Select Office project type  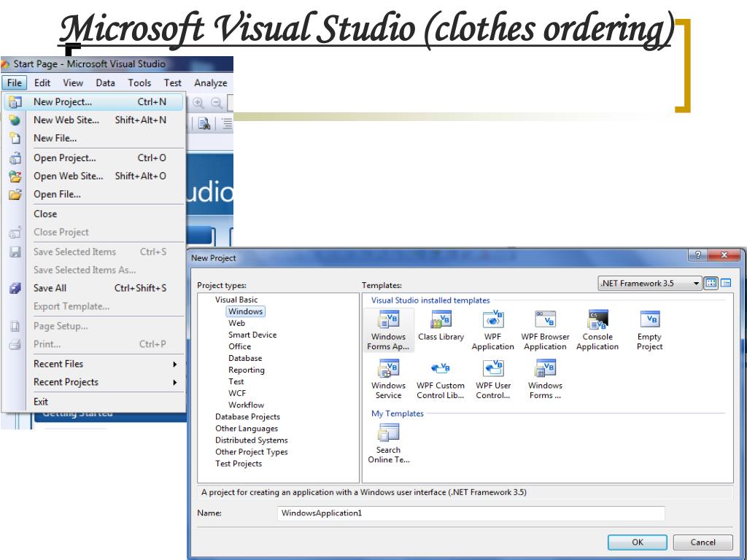point(239,346)
